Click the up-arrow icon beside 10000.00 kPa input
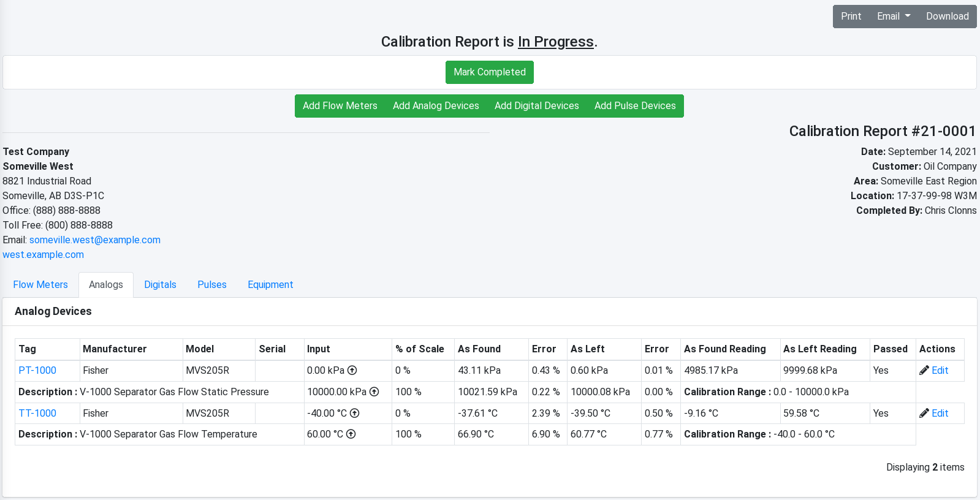 (374, 392)
